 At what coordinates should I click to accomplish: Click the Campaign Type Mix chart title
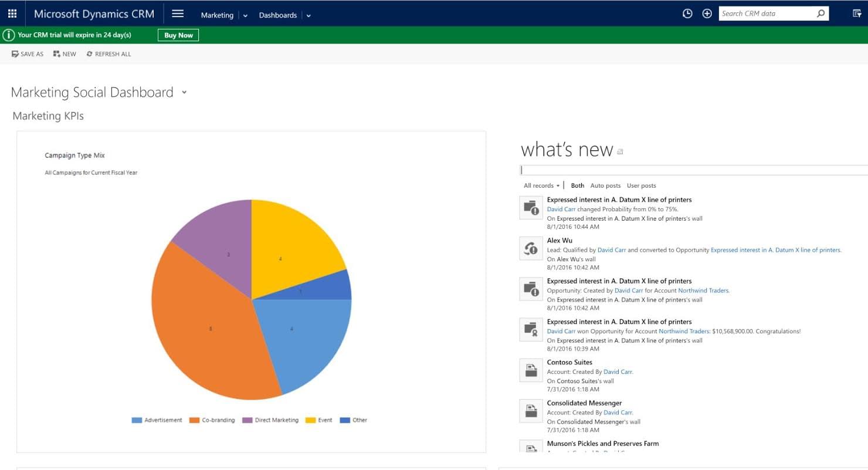(x=74, y=155)
